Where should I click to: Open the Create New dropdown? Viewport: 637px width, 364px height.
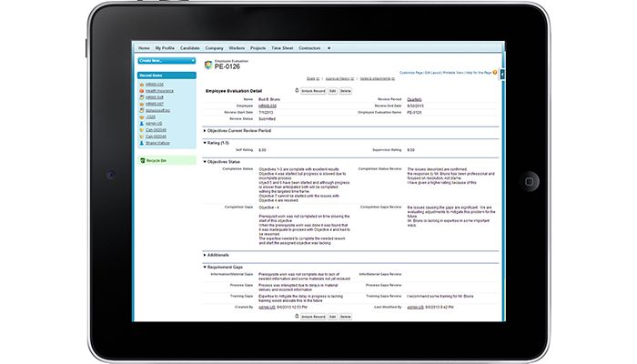click(x=167, y=61)
